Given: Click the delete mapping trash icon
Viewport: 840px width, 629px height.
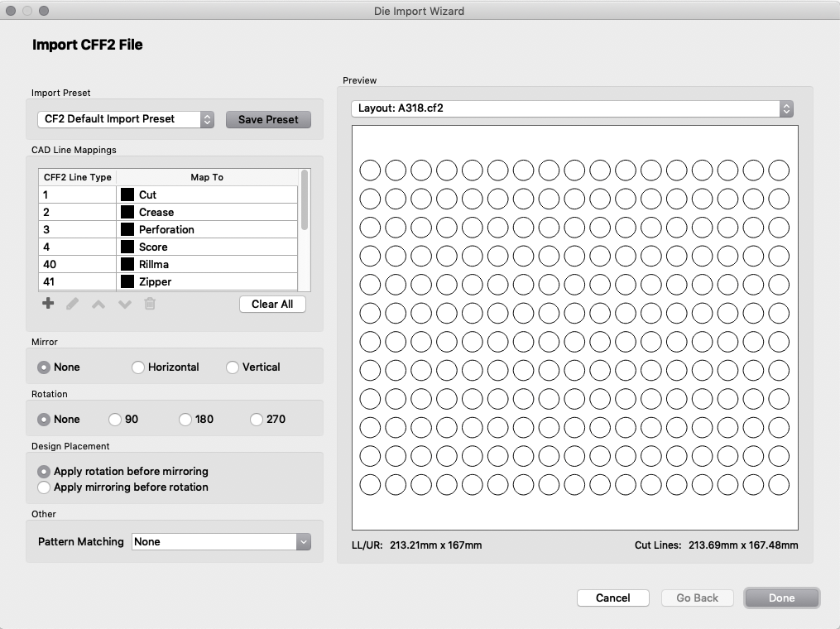Looking at the screenshot, I should point(150,304).
